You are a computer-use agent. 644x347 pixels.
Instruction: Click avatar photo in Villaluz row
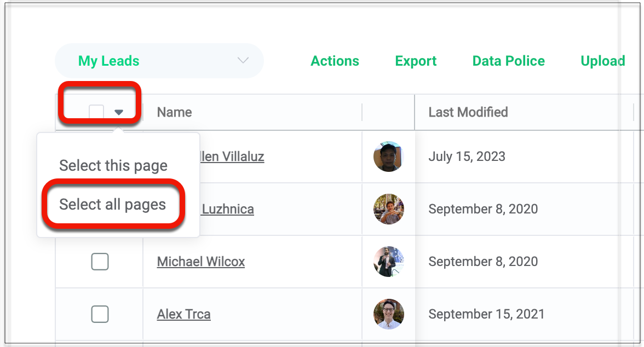pos(389,157)
